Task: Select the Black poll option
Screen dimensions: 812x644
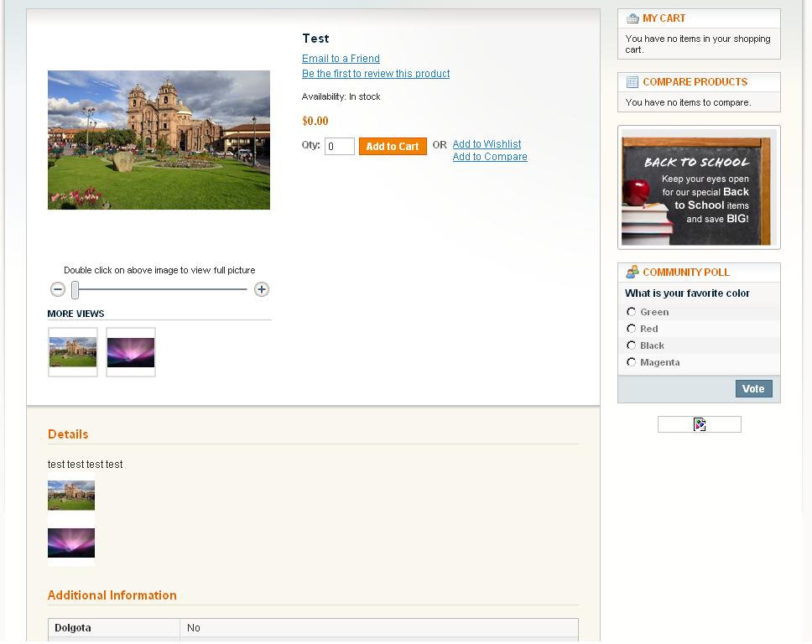Action: coord(632,345)
